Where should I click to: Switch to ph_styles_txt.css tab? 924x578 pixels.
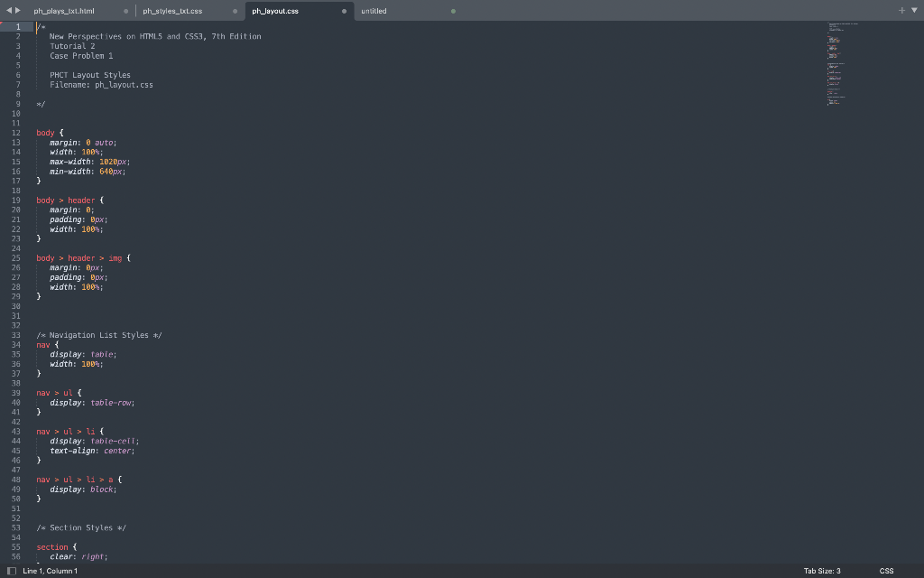point(172,11)
